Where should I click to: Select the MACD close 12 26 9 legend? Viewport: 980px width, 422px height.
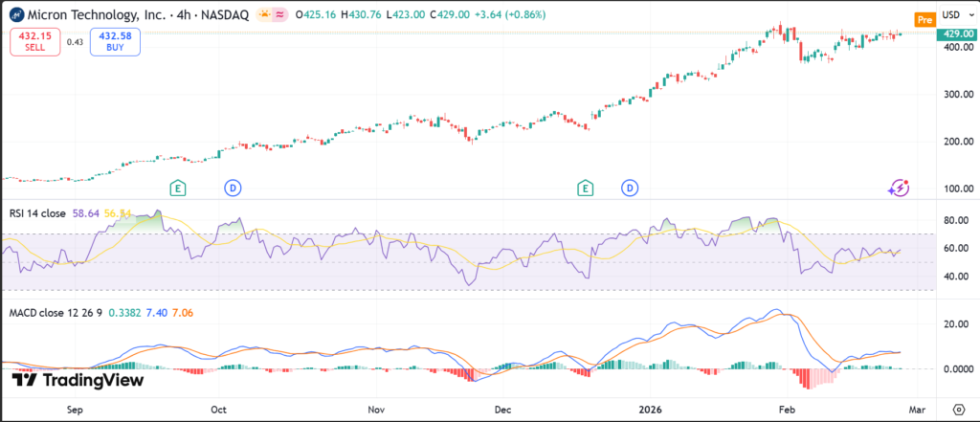click(x=54, y=312)
